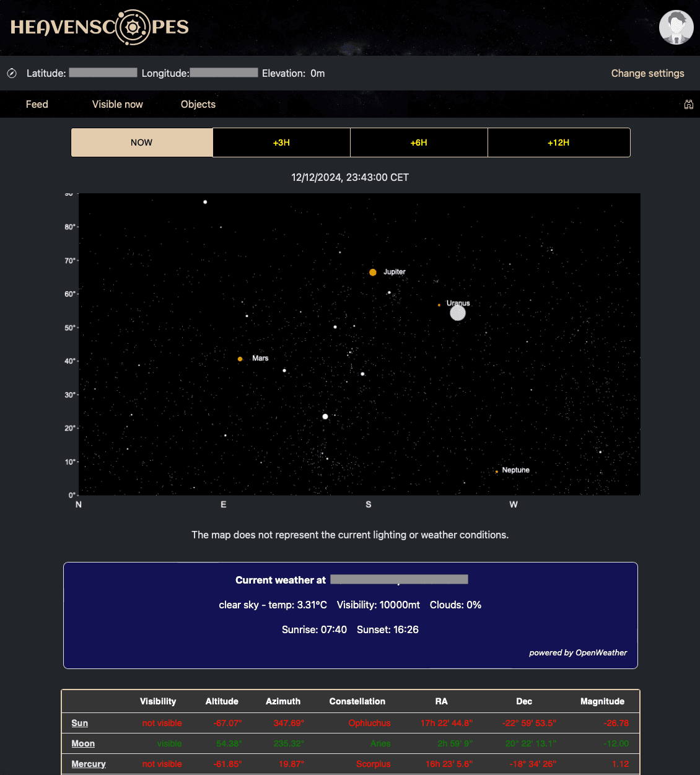The image size is (700, 775).
Task: Open the user profile avatar
Action: click(x=676, y=27)
